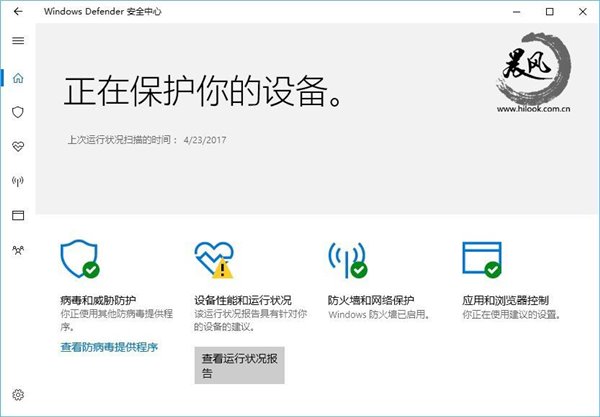Click Windows Defender 安全中心 window title

pyautogui.click(x=103, y=11)
